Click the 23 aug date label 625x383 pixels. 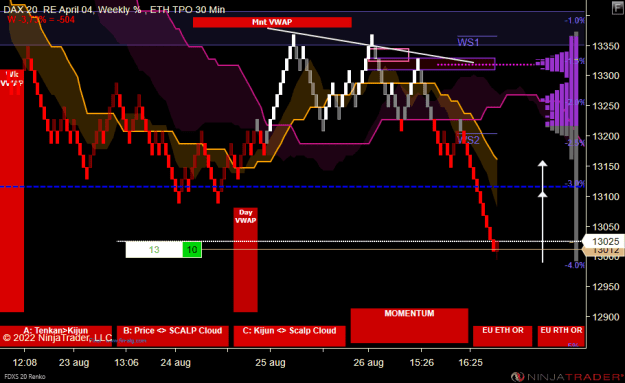[x=74, y=363]
